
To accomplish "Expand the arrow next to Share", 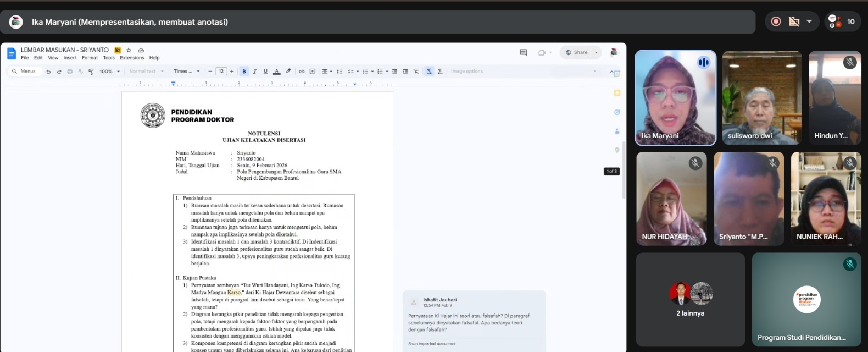I will (x=596, y=53).
